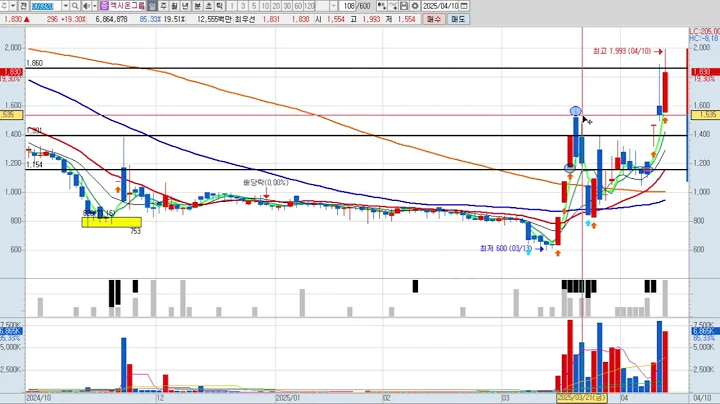
Task: Click the stock search magnifier icon
Action: (x=75, y=6)
